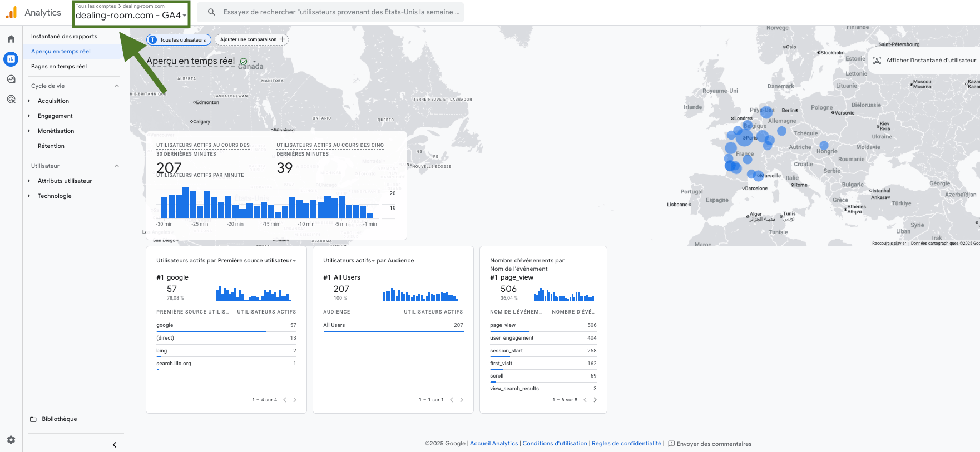Expand the Monétisation menu
980x452 pixels.
[x=29, y=131]
